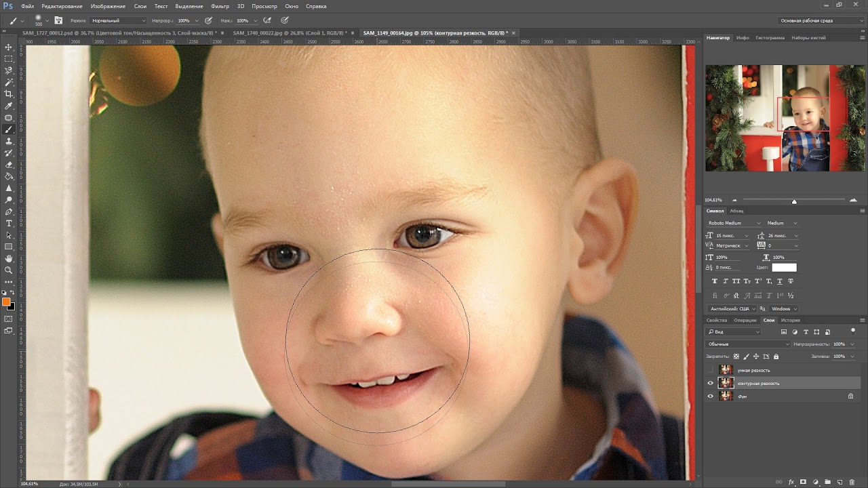Create new adjustment layer icon
The image size is (868, 488).
click(x=815, y=482)
